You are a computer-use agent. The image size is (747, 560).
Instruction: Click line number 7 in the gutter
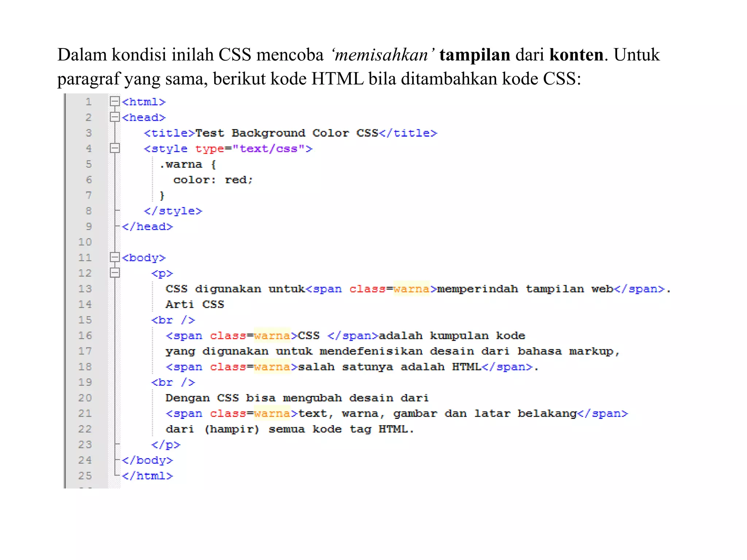(88, 195)
